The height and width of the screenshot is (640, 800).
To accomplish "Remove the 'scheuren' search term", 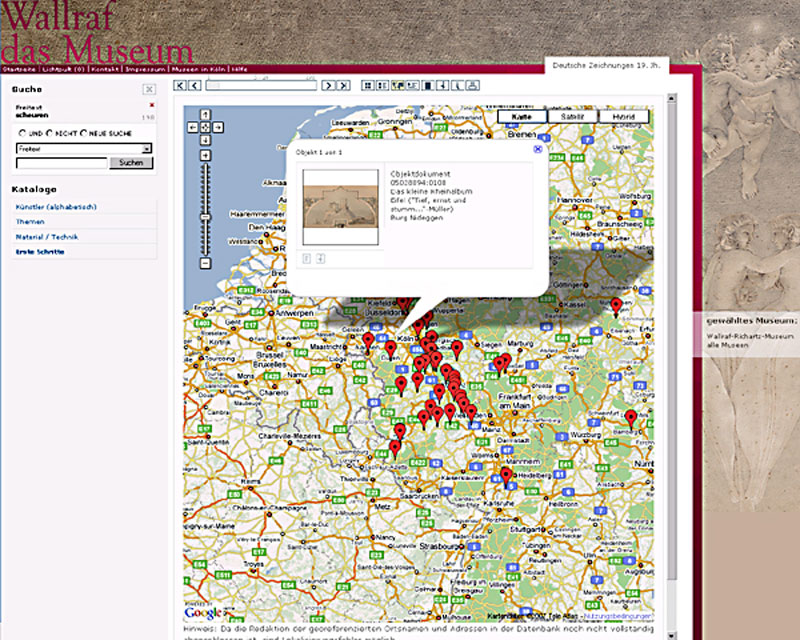I will click(x=152, y=105).
